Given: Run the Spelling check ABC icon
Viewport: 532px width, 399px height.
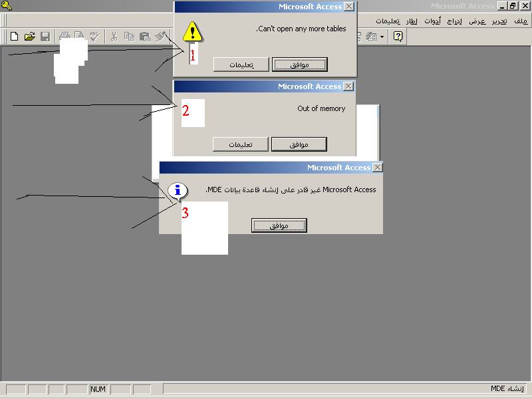Looking at the screenshot, I should (x=94, y=37).
